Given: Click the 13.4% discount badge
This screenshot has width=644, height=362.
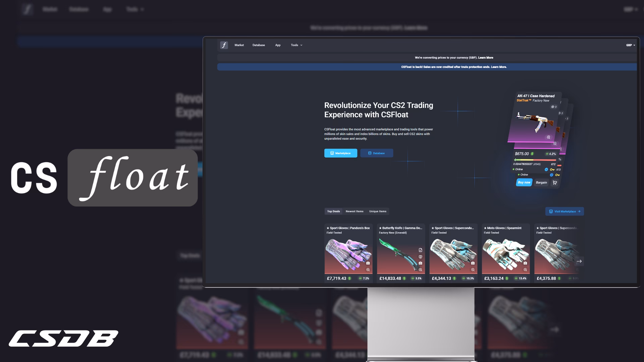Looking at the screenshot, I should (521, 279).
